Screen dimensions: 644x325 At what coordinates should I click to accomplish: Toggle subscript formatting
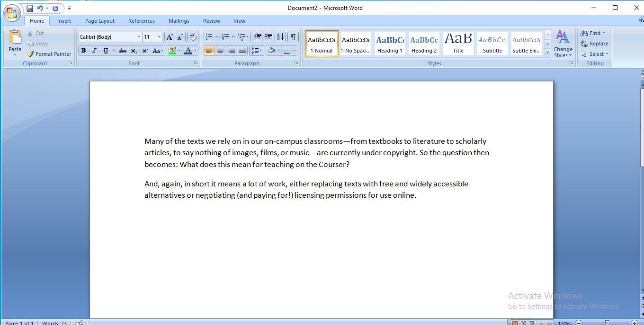[x=134, y=51]
